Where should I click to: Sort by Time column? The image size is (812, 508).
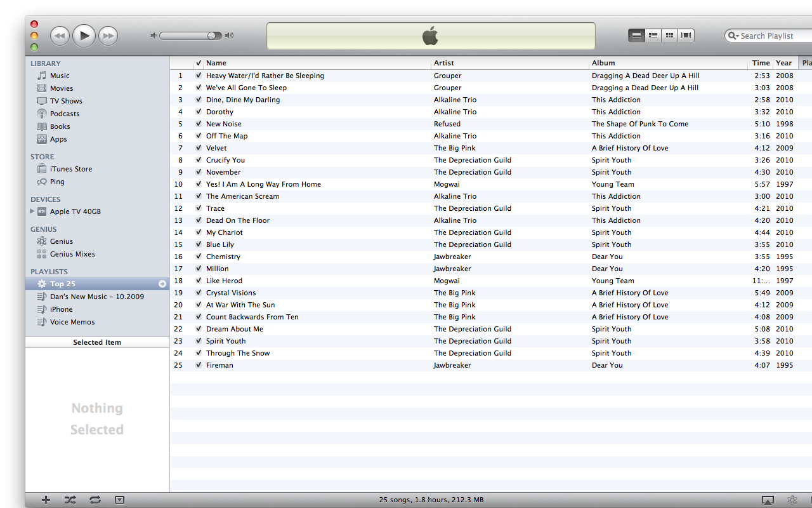click(761, 63)
